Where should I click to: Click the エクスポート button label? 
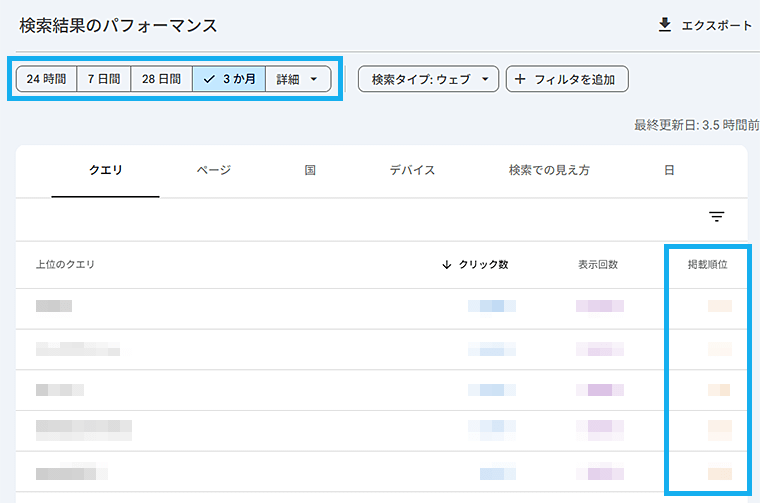click(x=716, y=25)
